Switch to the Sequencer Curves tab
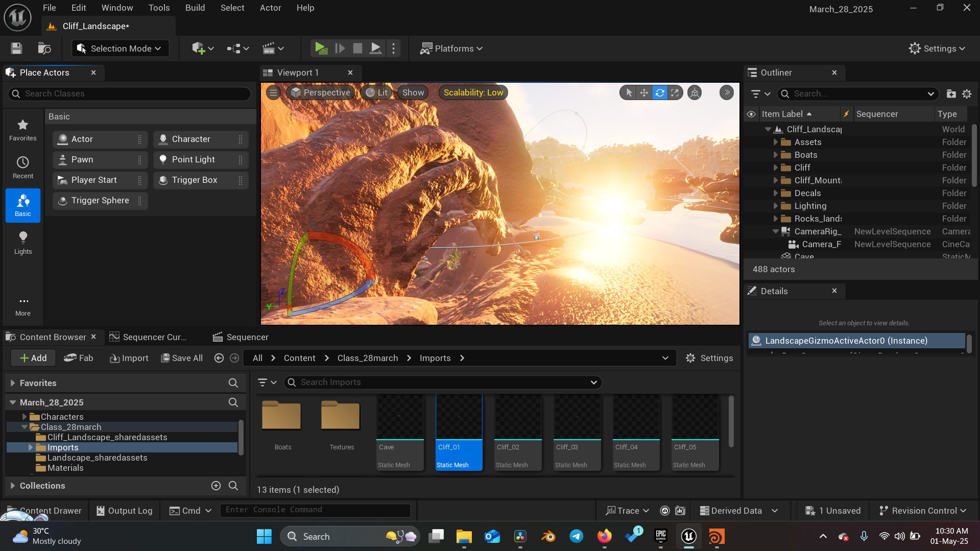The image size is (980, 551). (148, 337)
